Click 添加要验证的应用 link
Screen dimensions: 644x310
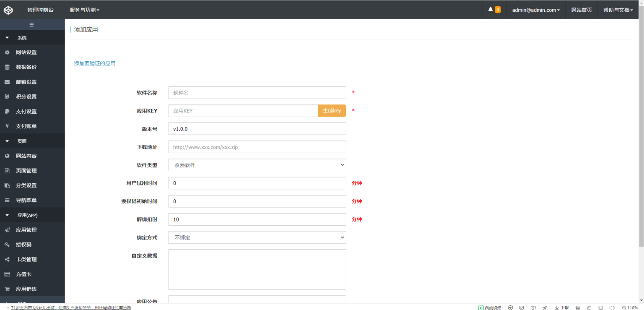pos(95,63)
